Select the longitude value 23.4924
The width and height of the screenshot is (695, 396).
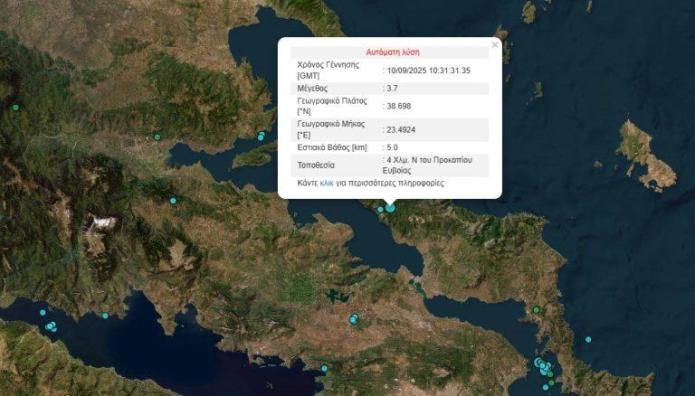pos(401,130)
